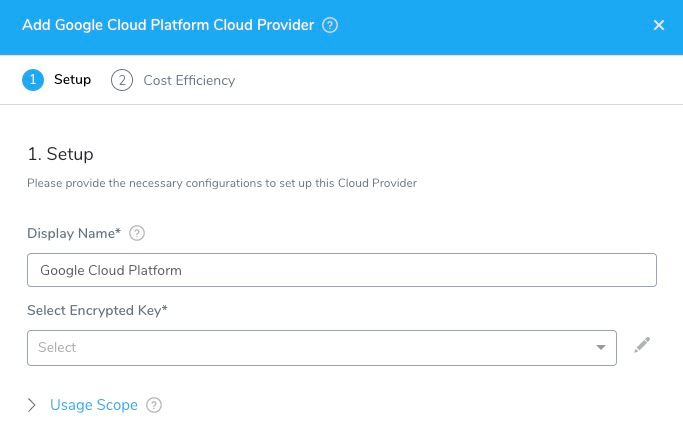
Task: Click the Display Name label
Action: coord(74,233)
